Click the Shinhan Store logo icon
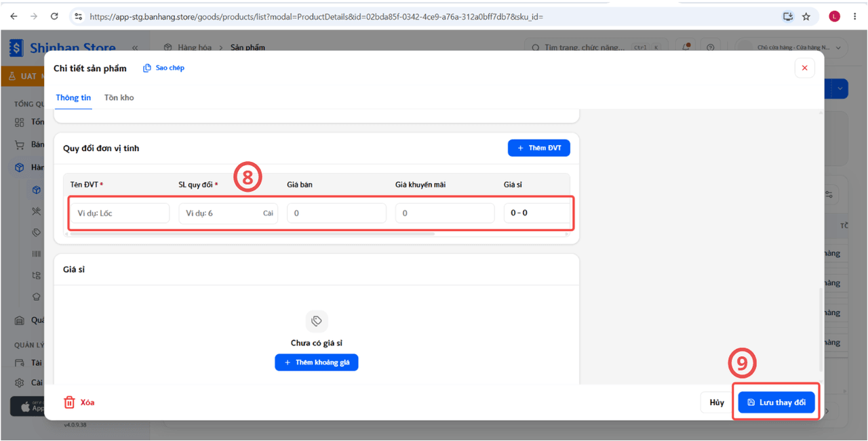 point(16,48)
